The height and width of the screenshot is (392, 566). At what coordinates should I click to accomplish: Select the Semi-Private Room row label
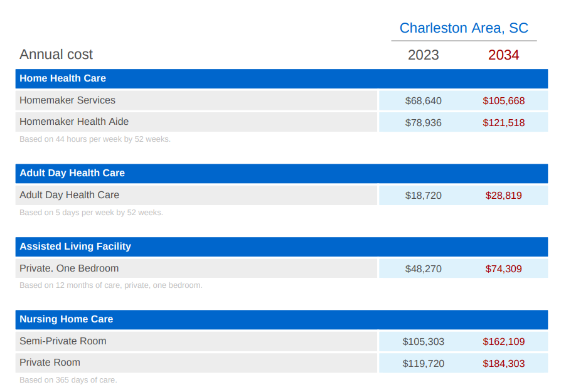coord(63,341)
